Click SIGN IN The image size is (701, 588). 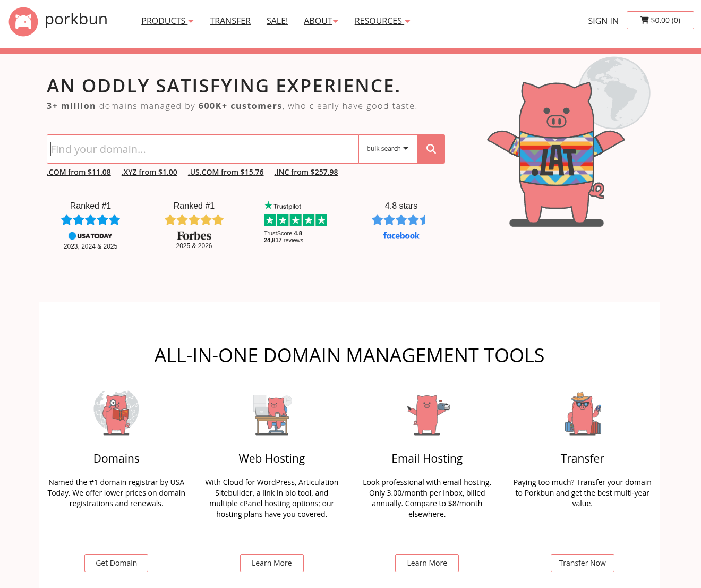pyautogui.click(x=603, y=21)
